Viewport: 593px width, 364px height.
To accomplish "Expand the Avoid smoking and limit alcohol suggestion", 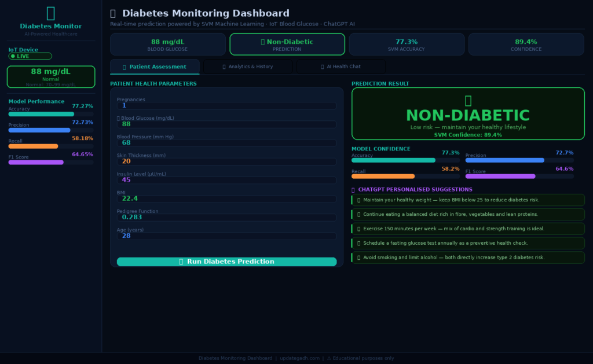I will (467, 258).
